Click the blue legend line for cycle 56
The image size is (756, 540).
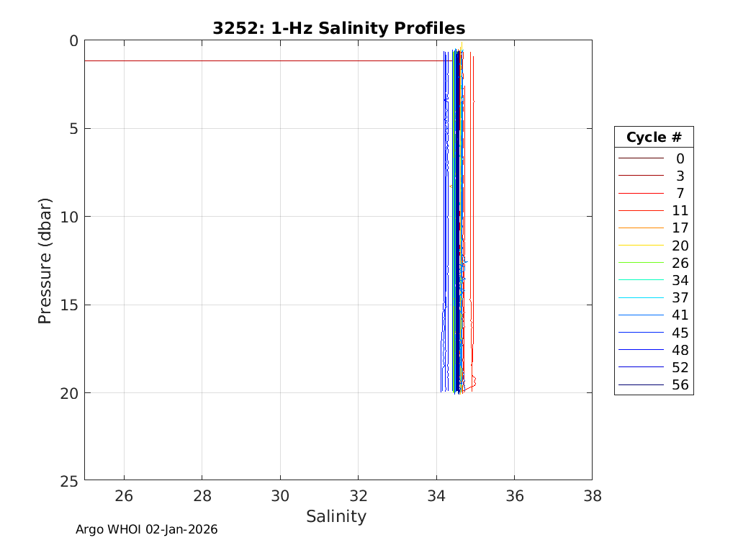click(x=640, y=385)
